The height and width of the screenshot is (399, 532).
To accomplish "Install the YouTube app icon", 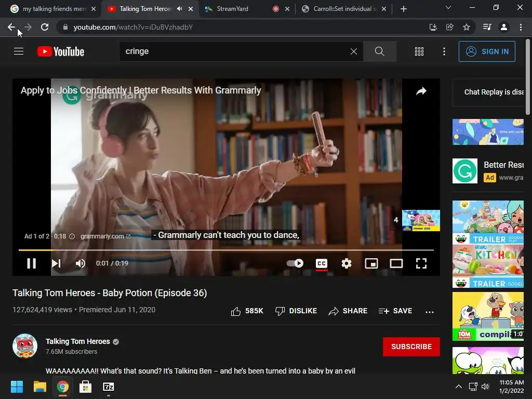I will point(433,27).
